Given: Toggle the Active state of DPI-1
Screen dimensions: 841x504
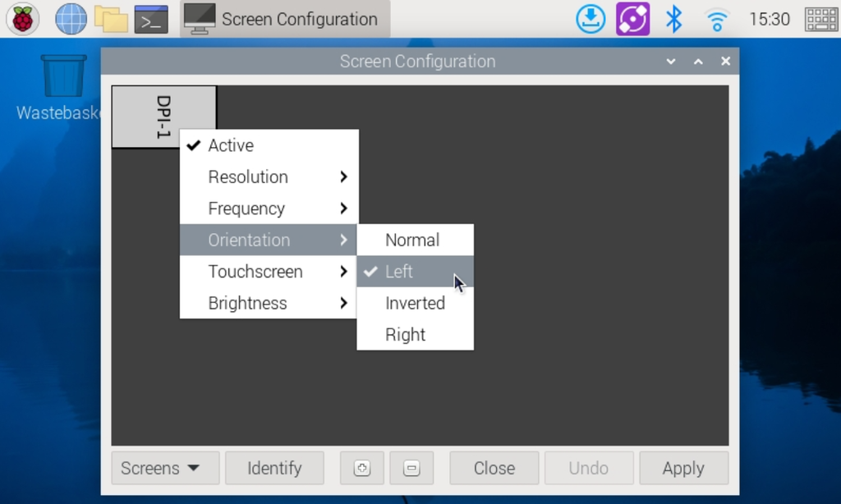Looking at the screenshot, I should [x=231, y=145].
